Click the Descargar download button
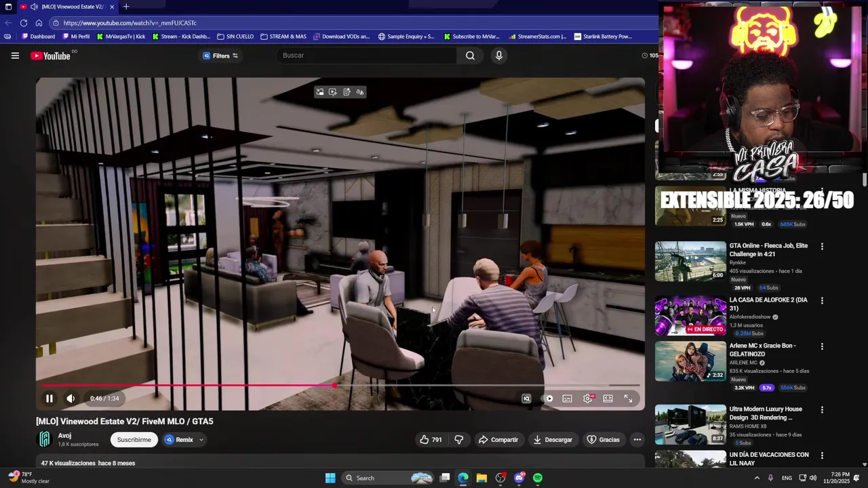Screen dimensions: 868x488 (553, 440)
